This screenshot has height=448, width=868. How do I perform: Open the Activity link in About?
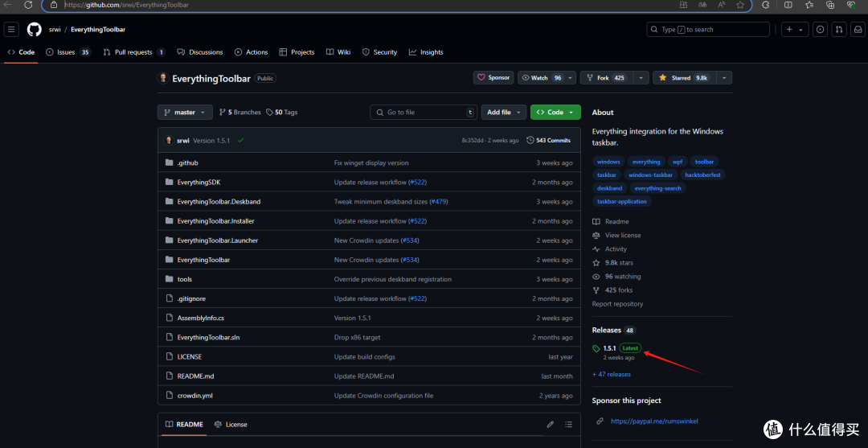click(x=616, y=249)
